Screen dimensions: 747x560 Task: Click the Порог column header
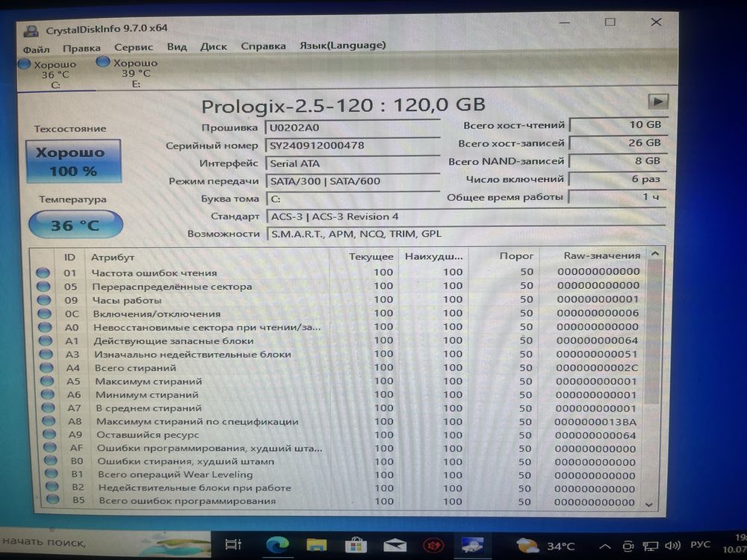pos(516,256)
